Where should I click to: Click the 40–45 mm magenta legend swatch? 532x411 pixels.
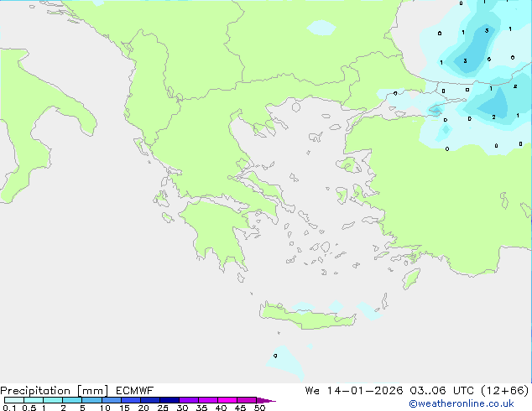click(x=227, y=400)
